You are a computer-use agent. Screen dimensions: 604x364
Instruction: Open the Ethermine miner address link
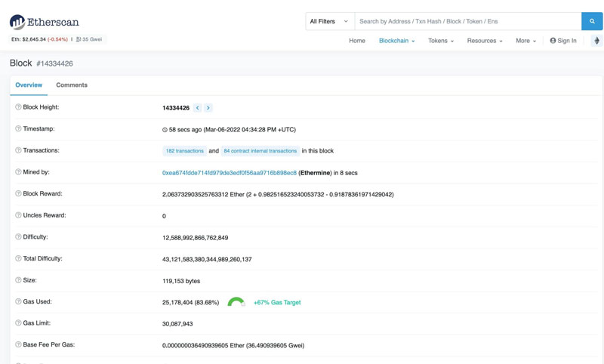[230, 173]
